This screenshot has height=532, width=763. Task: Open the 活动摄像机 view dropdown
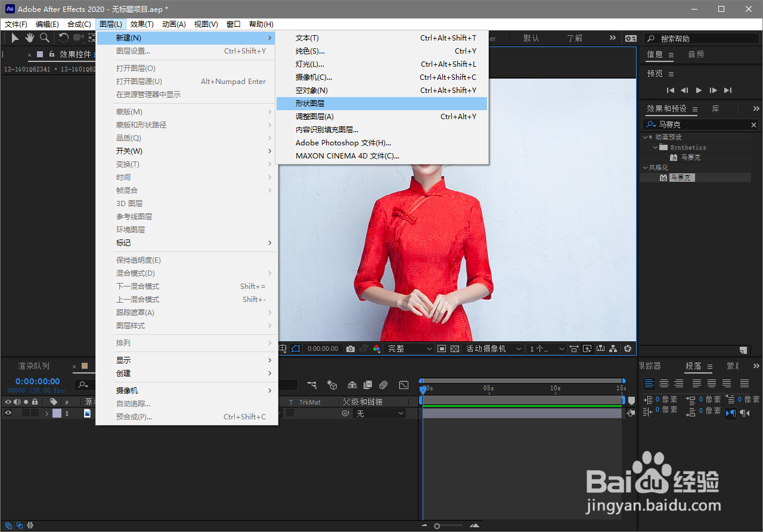[x=494, y=349]
